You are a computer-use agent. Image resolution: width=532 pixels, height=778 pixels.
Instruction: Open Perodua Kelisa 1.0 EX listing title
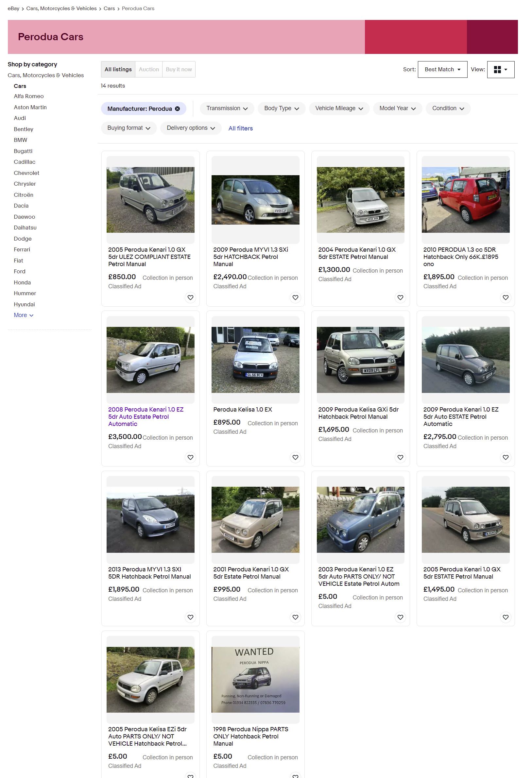pyautogui.click(x=243, y=409)
